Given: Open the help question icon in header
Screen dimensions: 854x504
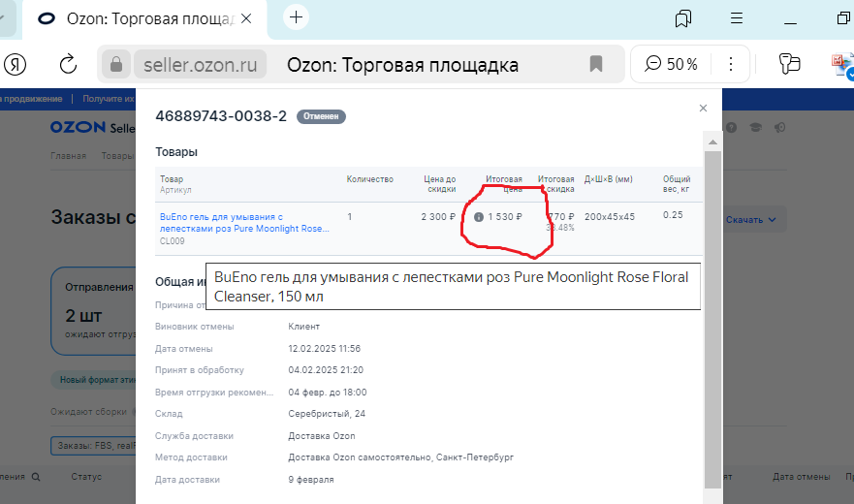Looking at the screenshot, I should pos(732,128).
